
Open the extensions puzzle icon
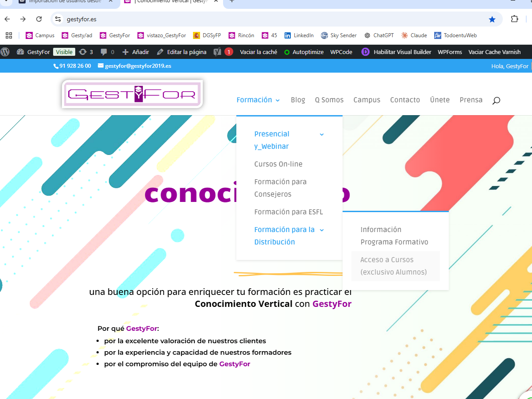click(514, 19)
